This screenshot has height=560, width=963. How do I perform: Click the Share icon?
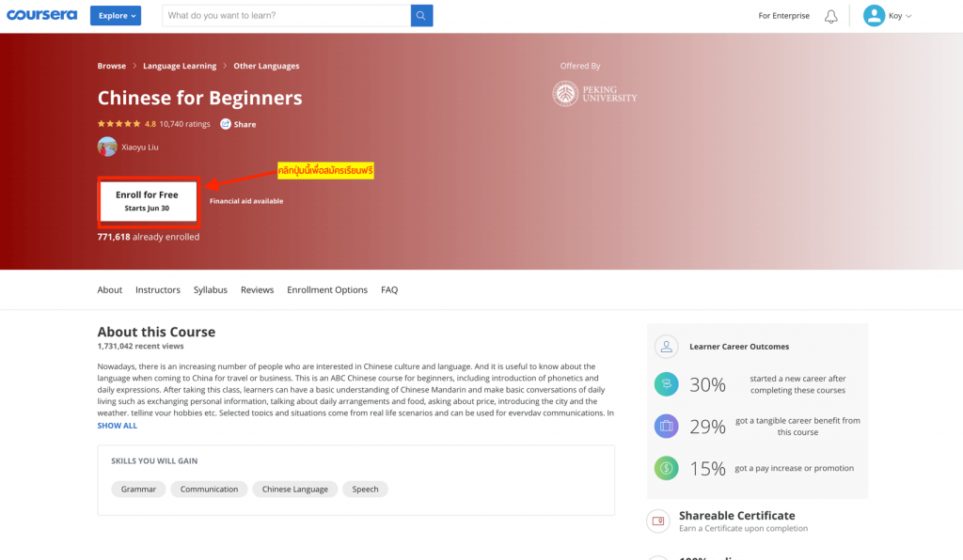point(226,124)
